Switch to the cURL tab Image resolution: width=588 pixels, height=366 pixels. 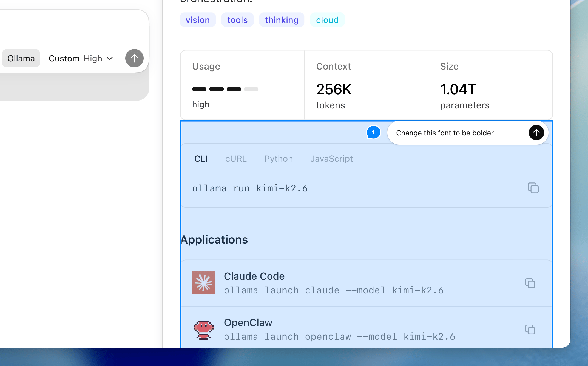coord(236,159)
